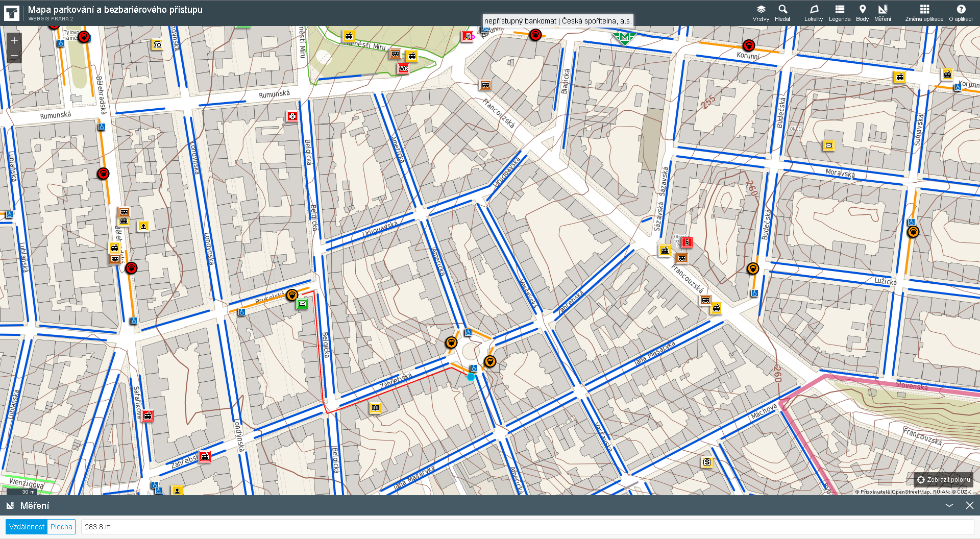Click the yellow tram icon left of the court icon

pos(665,250)
